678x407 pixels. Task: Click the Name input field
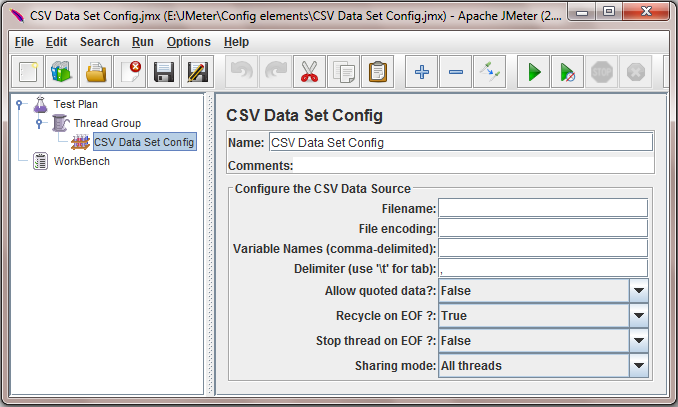pos(461,142)
